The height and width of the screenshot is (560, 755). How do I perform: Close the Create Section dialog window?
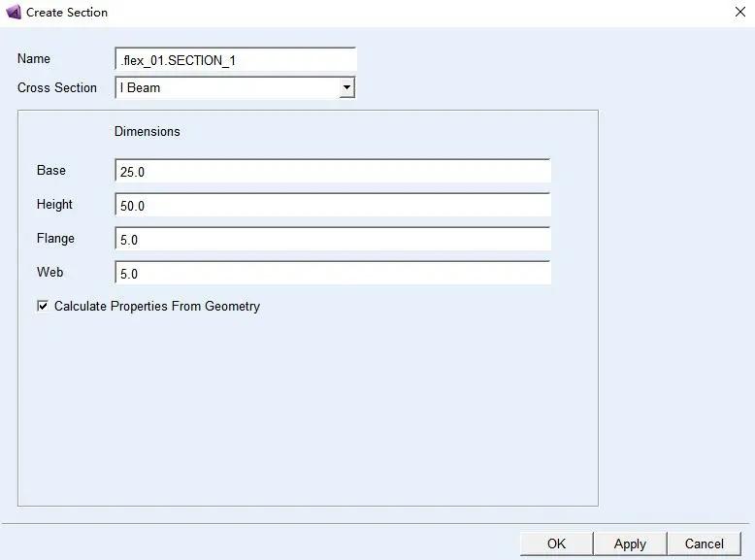tap(740, 13)
